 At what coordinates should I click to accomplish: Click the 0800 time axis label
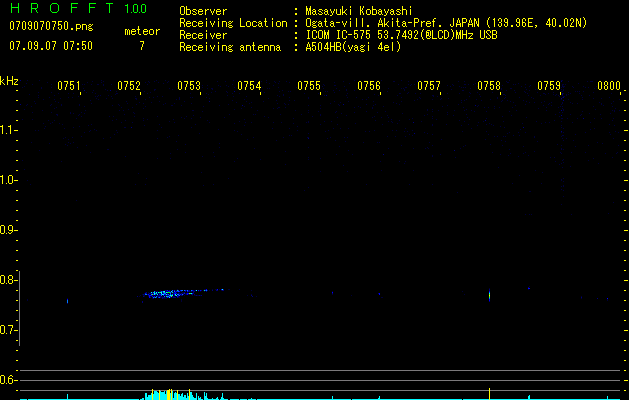(609, 85)
